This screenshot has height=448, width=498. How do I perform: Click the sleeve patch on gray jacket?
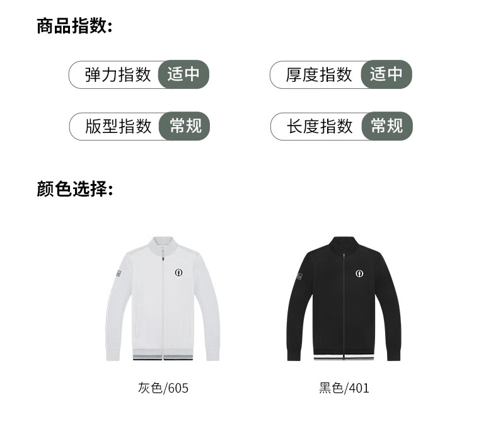pos(119,273)
